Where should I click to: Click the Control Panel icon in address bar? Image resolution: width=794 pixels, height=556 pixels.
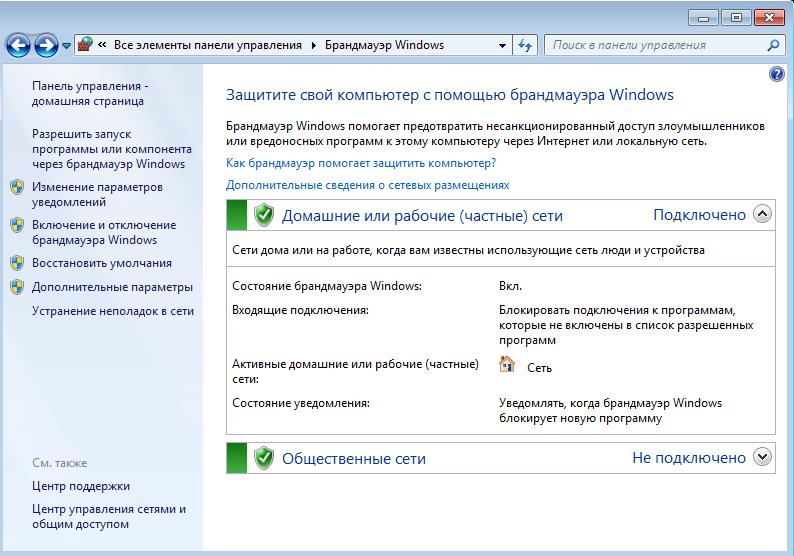pos(85,45)
